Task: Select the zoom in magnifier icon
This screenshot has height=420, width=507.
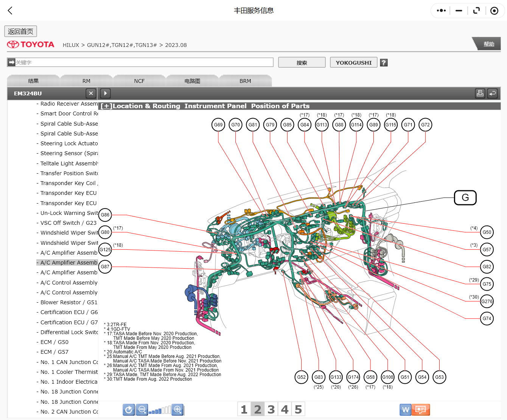Action: (177, 410)
